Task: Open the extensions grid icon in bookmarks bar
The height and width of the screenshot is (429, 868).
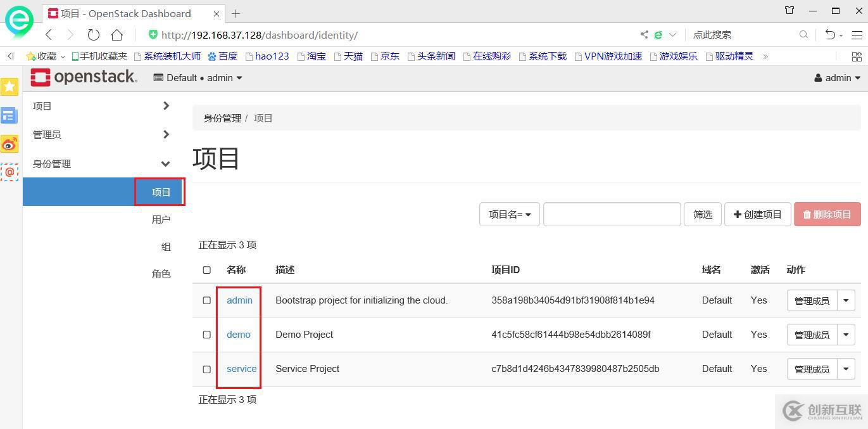Action: (x=857, y=56)
